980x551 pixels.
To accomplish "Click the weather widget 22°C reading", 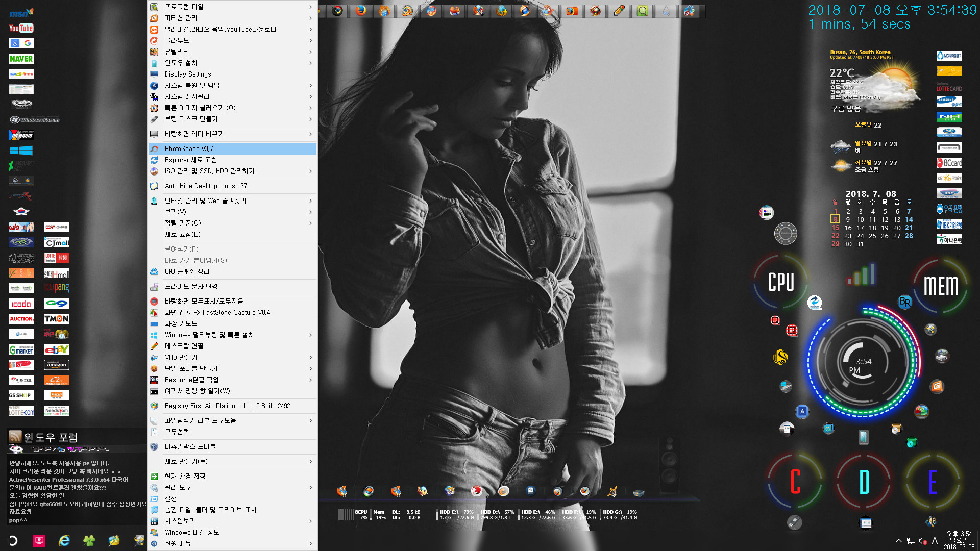I will pos(842,73).
